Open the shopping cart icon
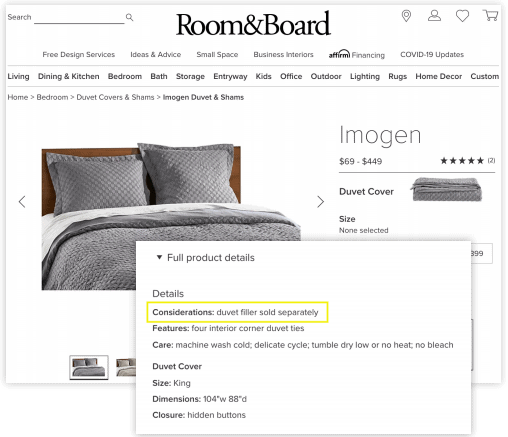This screenshot has height=437, width=508. point(490,15)
